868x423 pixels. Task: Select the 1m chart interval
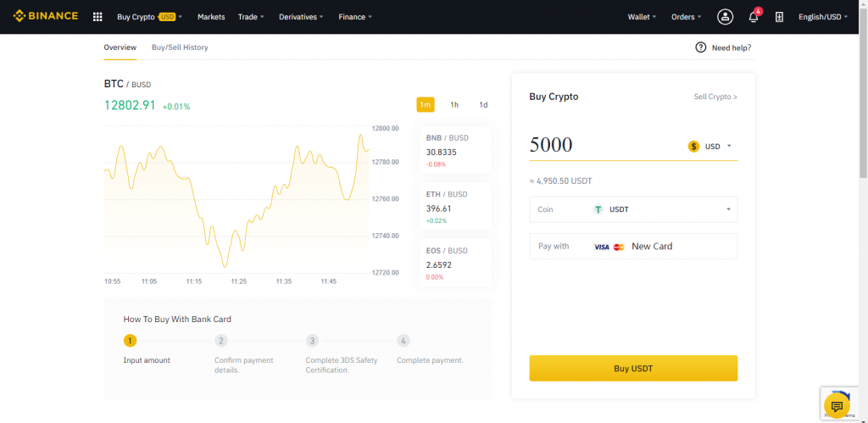(426, 104)
